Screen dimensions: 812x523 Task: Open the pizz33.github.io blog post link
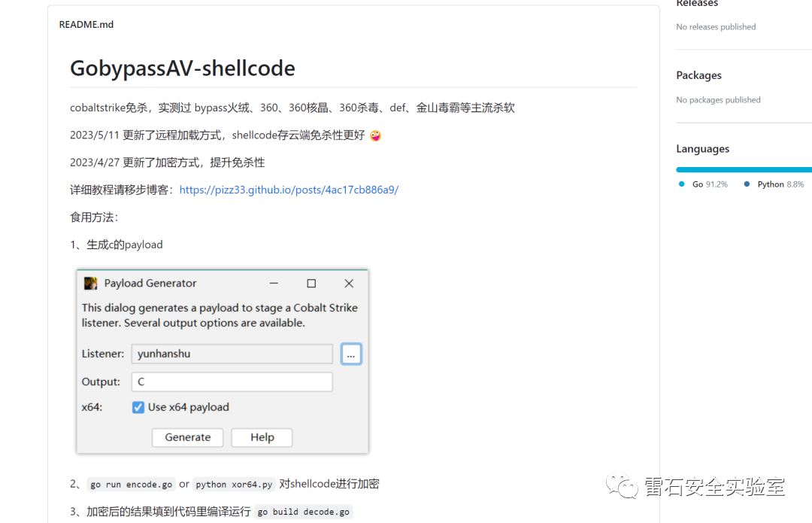[289, 190]
